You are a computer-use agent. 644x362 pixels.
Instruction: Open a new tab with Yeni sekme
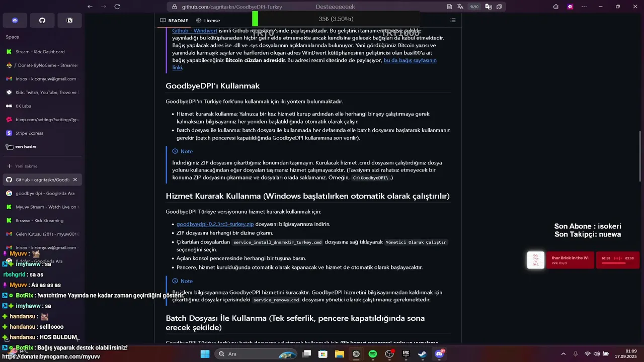click(x=42, y=166)
